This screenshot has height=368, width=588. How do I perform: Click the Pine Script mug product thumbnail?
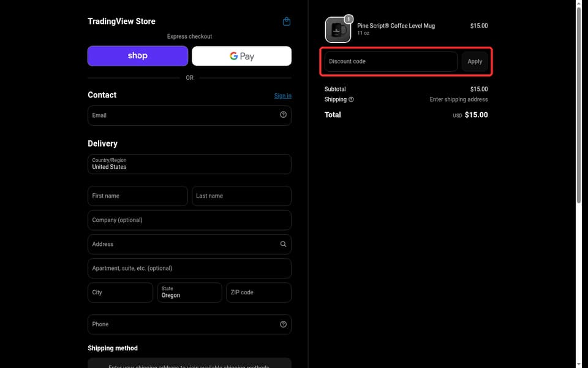click(338, 29)
